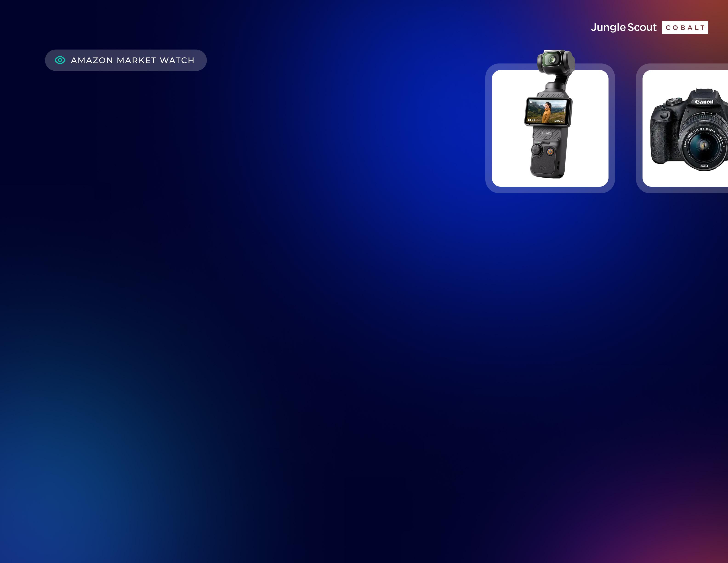Image resolution: width=728 pixels, height=563 pixels.
Task: Click the grid icon on the Osmo display
Action: point(531,102)
